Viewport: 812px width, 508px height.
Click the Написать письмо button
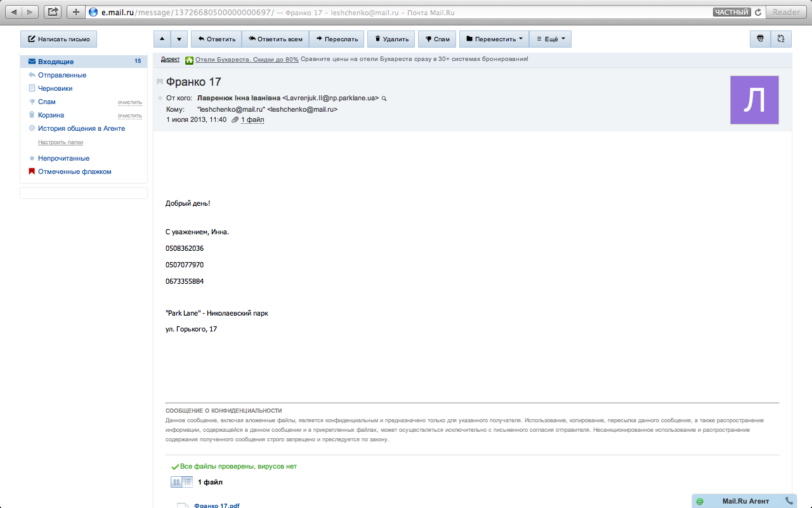(58, 39)
